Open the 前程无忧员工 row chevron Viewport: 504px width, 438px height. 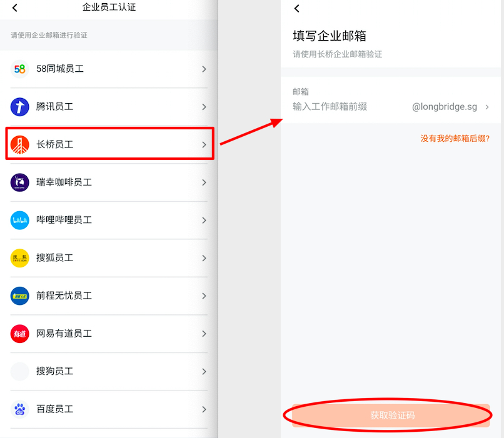[x=204, y=296]
